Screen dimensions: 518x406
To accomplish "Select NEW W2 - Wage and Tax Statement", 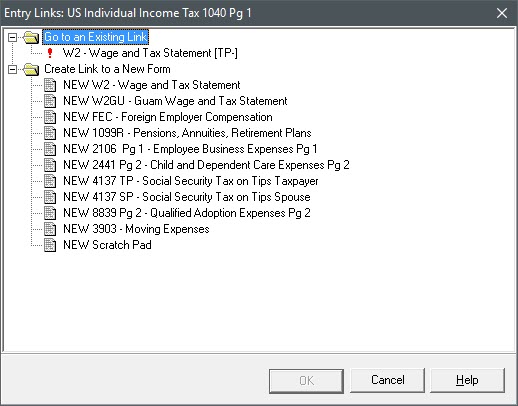I will (x=152, y=85).
